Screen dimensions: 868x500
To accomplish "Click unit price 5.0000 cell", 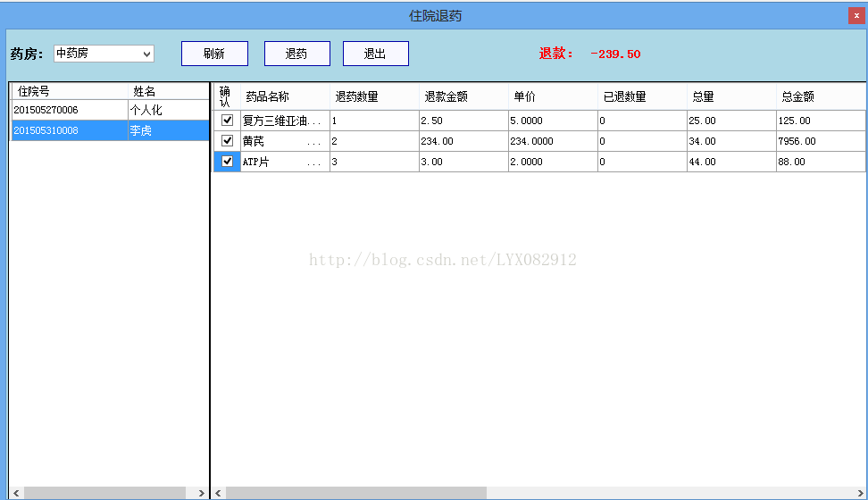I will (553, 121).
